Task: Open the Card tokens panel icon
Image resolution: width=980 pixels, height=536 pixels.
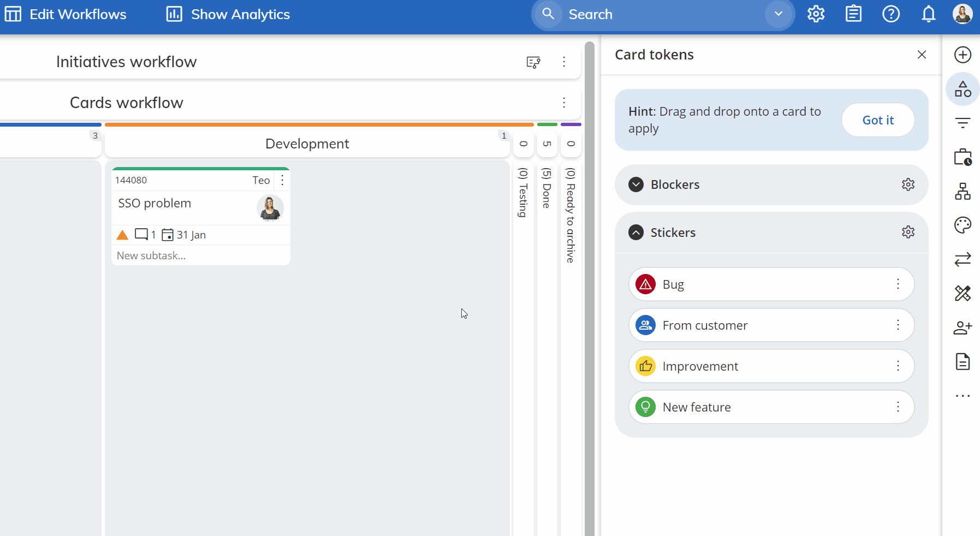Action: 963,88
